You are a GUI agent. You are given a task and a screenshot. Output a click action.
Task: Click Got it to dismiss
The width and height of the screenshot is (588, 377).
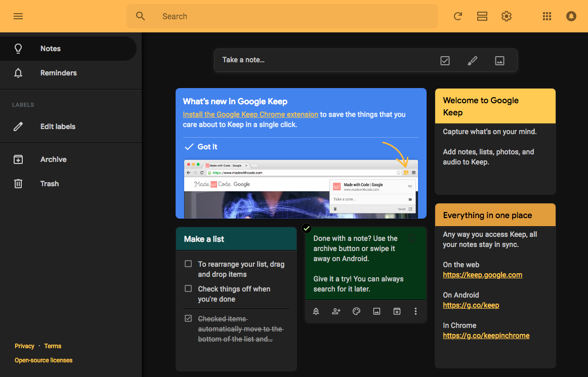pyautogui.click(x=201, y=147)
